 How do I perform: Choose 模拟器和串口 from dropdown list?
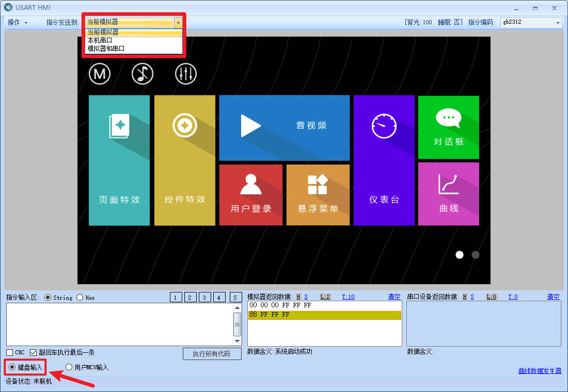[x=106, y=48]
